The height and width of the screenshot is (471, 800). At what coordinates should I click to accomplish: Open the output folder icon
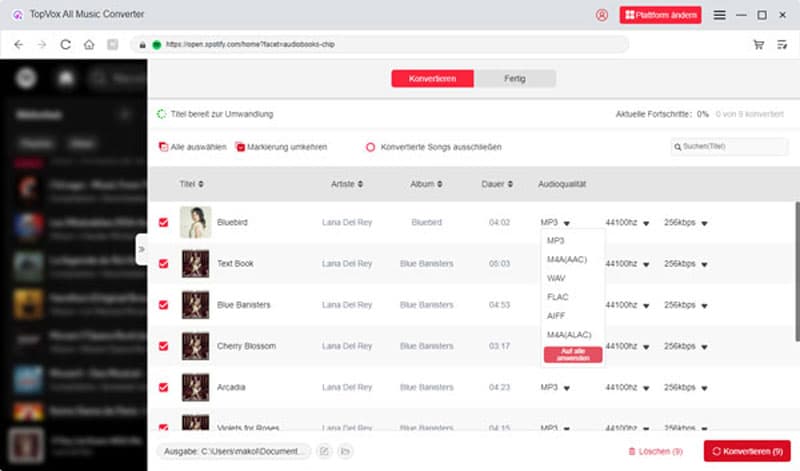pyautogui.click(x=344, y=452)
